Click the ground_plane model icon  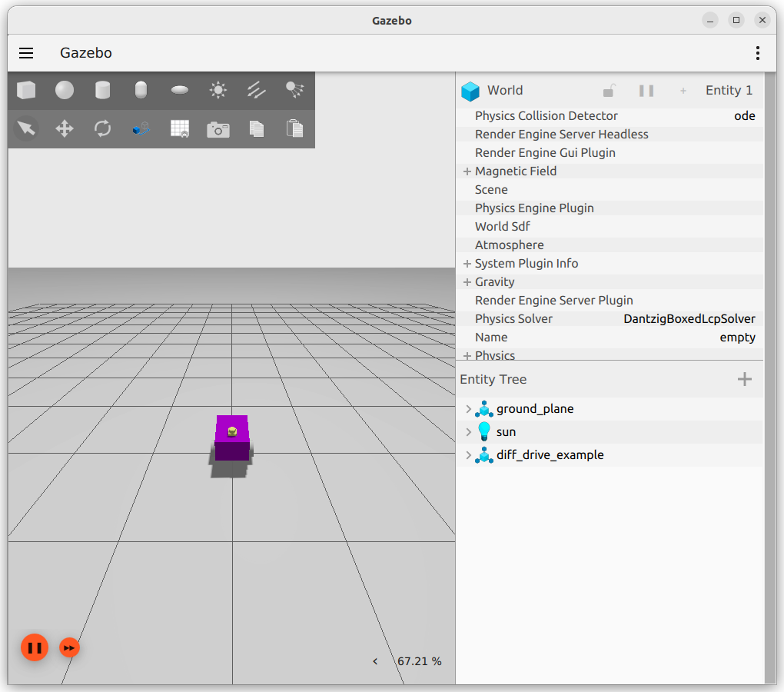[484, 409]
